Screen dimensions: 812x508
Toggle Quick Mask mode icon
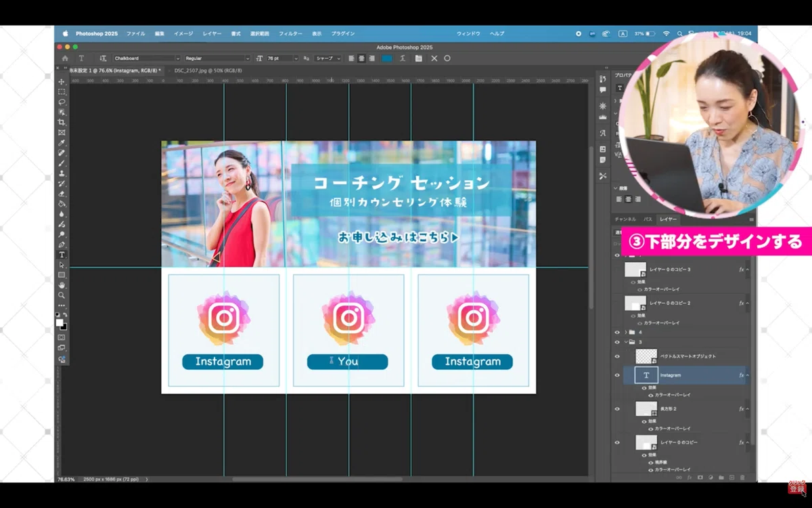(62, 337)
